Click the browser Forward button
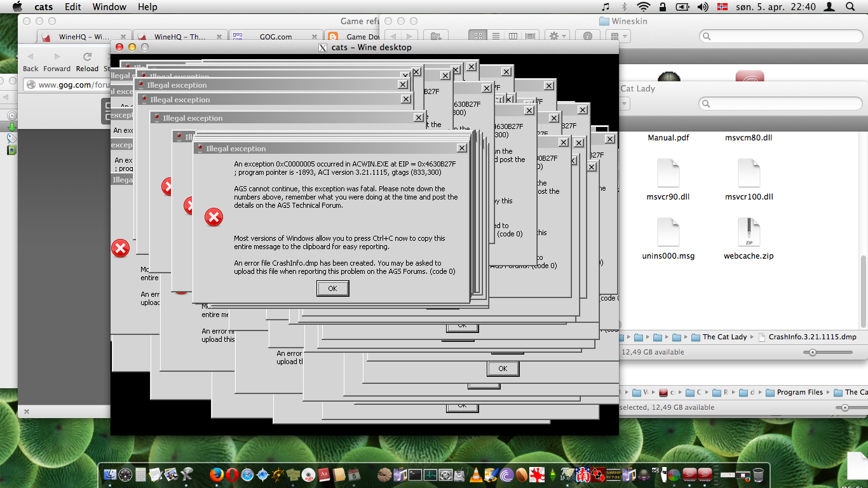 tap(57, 62)
